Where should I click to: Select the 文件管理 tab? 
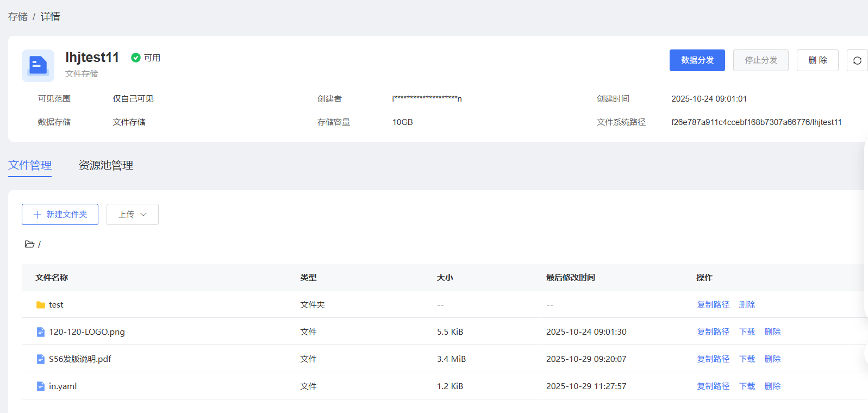point(30,165)
